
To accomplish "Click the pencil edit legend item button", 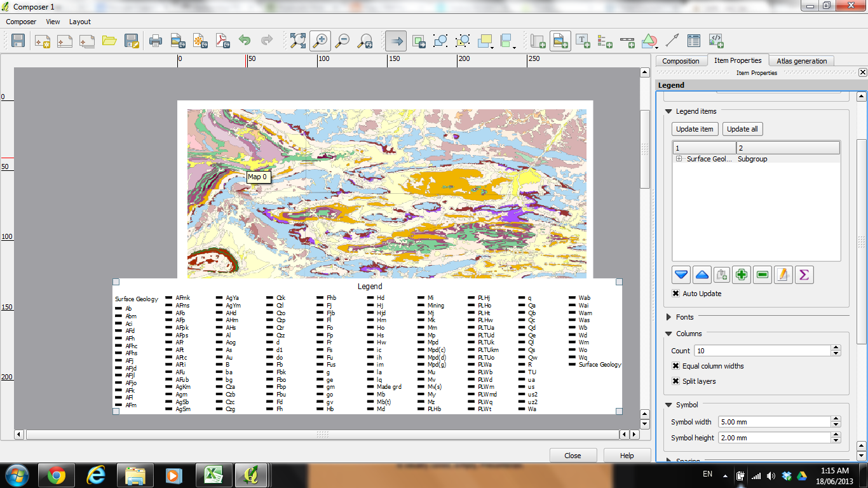I will coord(783,275).
